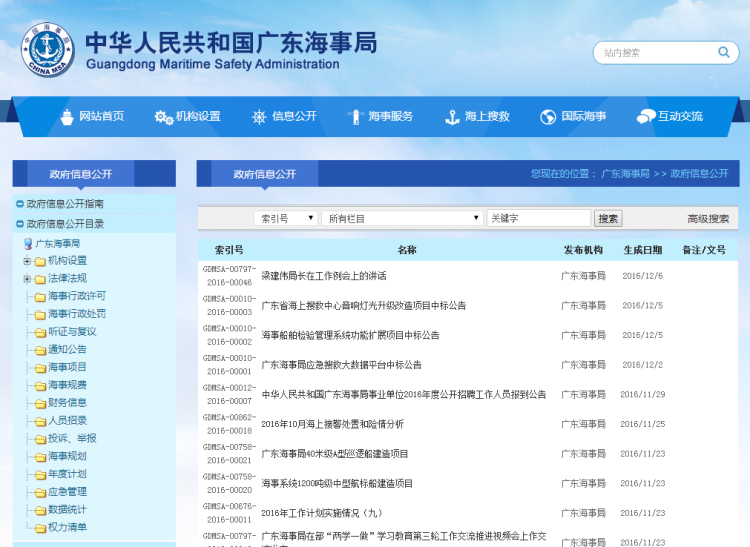The width and height of the screenshot is (750, 547).
Task: Click the gears icon beside 机构设置
Action: (163, 117)
